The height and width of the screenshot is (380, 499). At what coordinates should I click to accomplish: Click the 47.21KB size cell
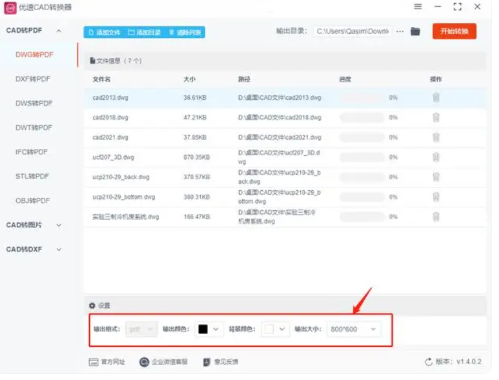click(x=195, y=117)
